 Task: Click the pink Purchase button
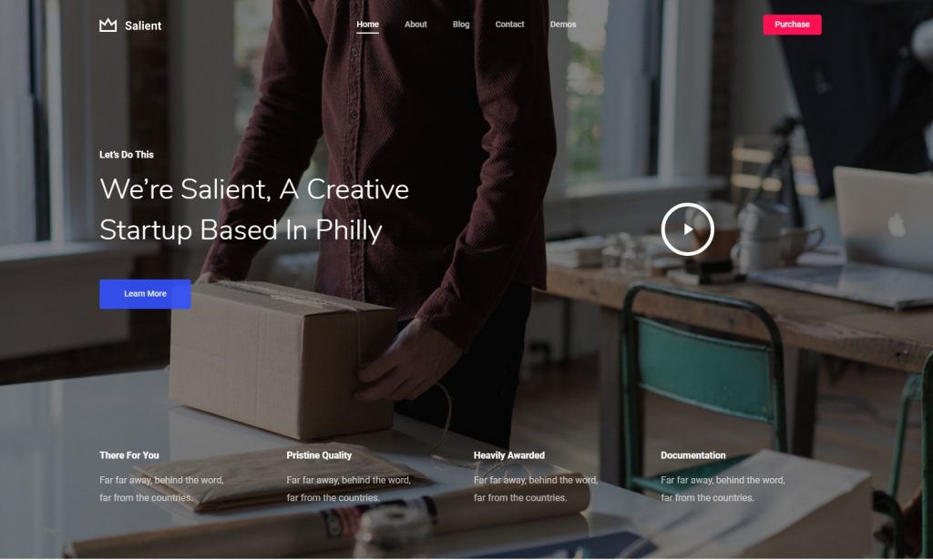792,25
